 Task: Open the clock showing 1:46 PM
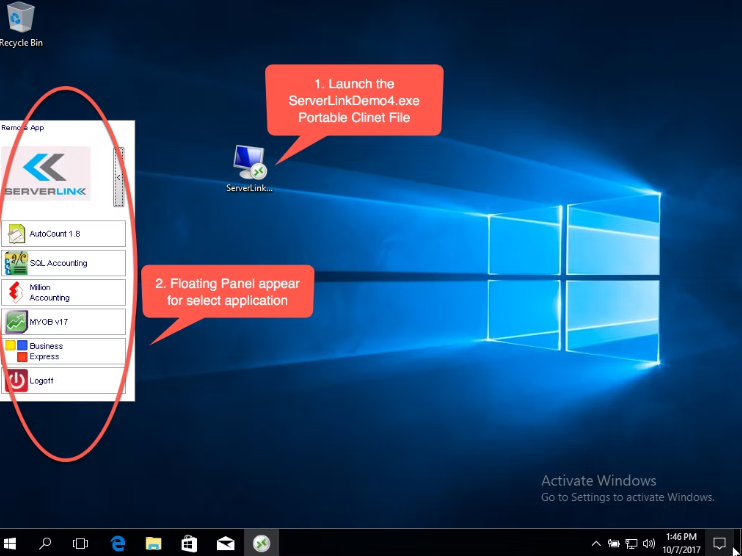tap(681, 543)
